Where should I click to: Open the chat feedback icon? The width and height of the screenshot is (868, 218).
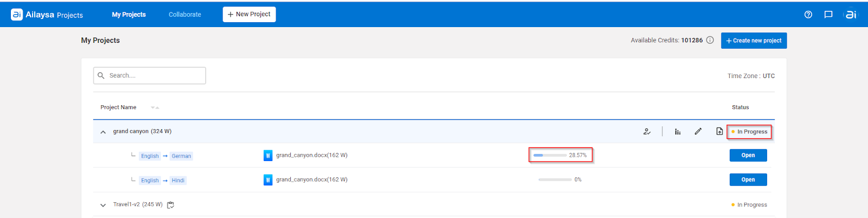828,15
